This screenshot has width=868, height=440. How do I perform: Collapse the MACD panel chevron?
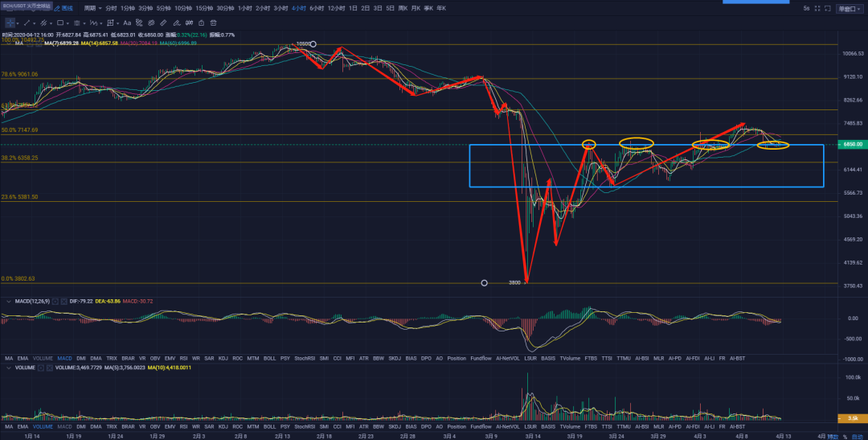coord(8,301)
